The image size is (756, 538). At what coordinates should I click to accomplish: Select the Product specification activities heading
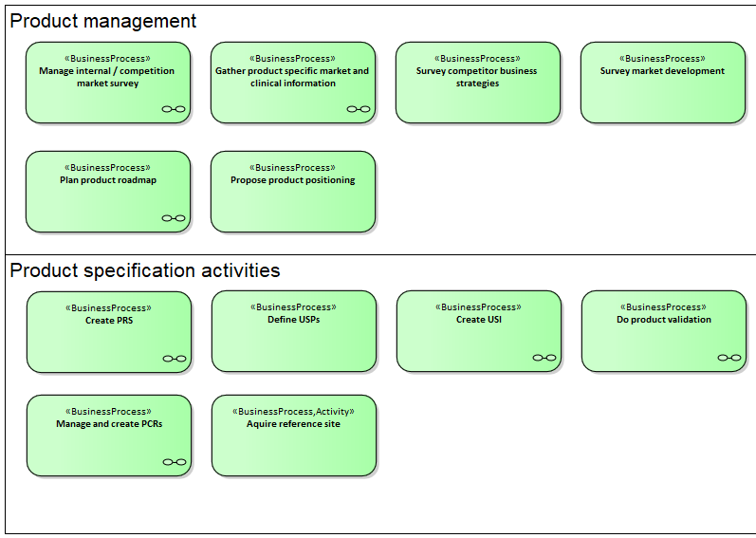coord(145,270)
